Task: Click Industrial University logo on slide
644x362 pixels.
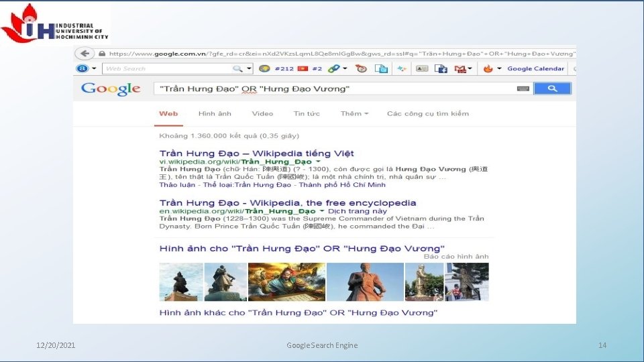Action: [x=55, y=24]
